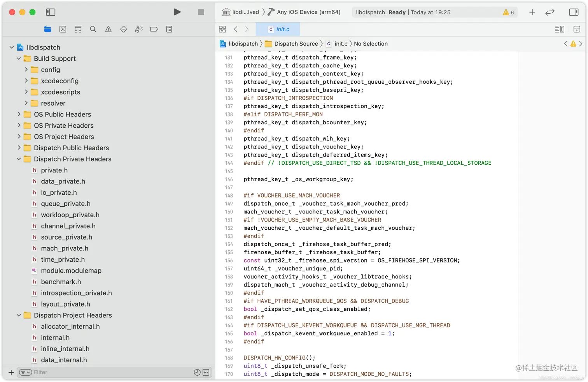The height and width of the screenshot is (382, 588).
Task: Select benchmark.h file
Action: click(61, 282)
